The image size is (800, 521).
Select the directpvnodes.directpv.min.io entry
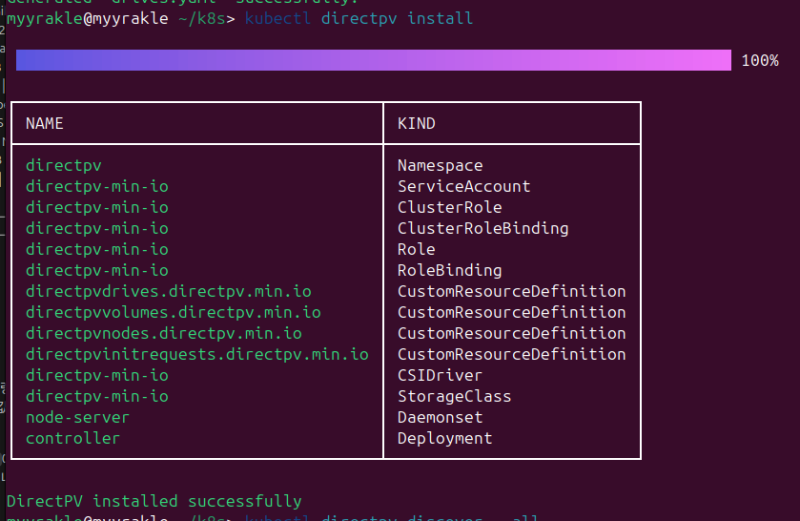click(163, 334)
